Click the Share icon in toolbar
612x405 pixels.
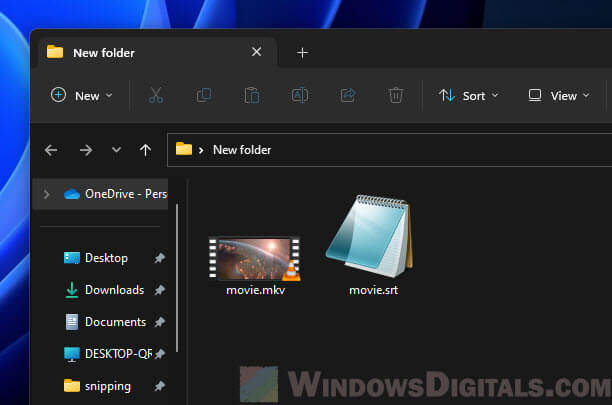(x=348, y=95)
